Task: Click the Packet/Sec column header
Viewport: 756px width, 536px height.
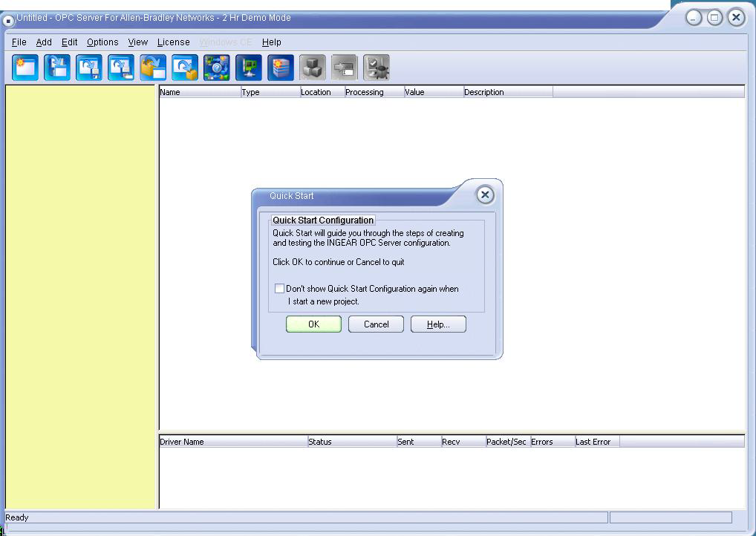Action: click(508, 442)
